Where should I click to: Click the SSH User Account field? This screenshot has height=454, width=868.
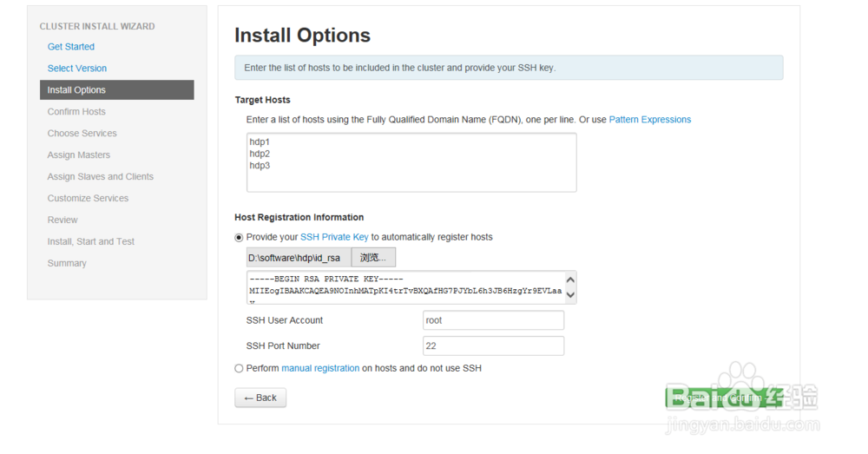(493, 320)
